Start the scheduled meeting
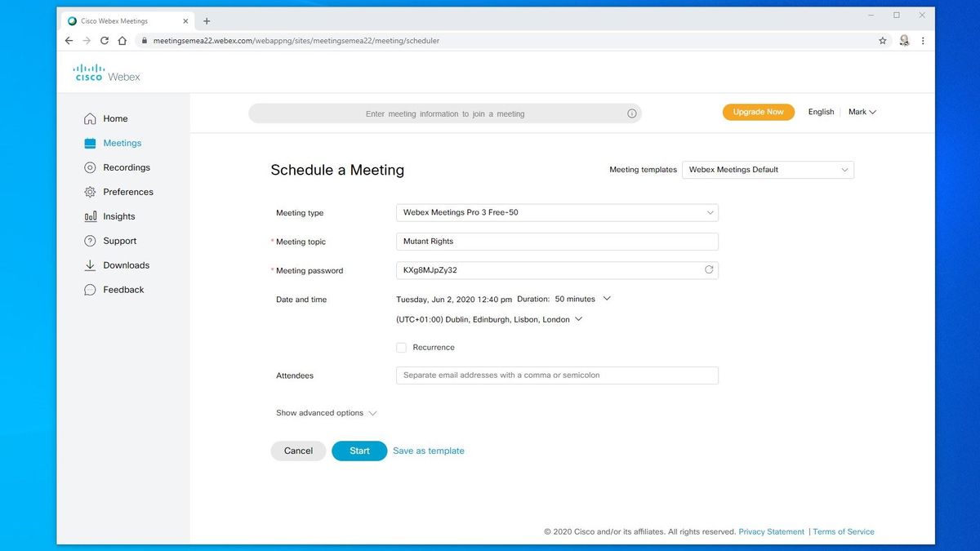The image size is (980, 551). (359, 450)
